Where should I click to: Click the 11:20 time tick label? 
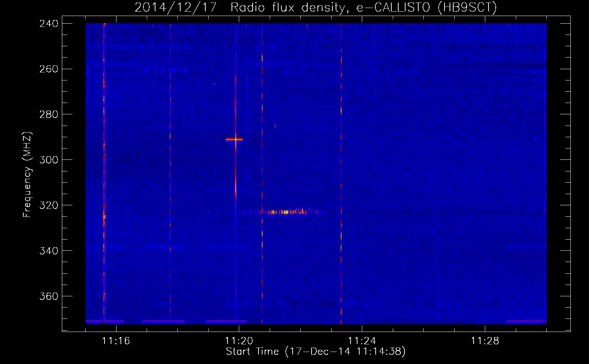point(239,341)
